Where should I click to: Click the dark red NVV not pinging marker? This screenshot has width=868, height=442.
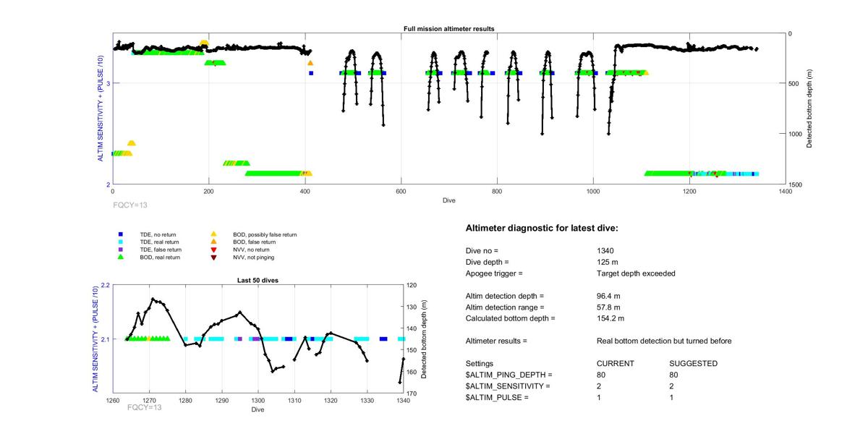[x=213, y=257]
